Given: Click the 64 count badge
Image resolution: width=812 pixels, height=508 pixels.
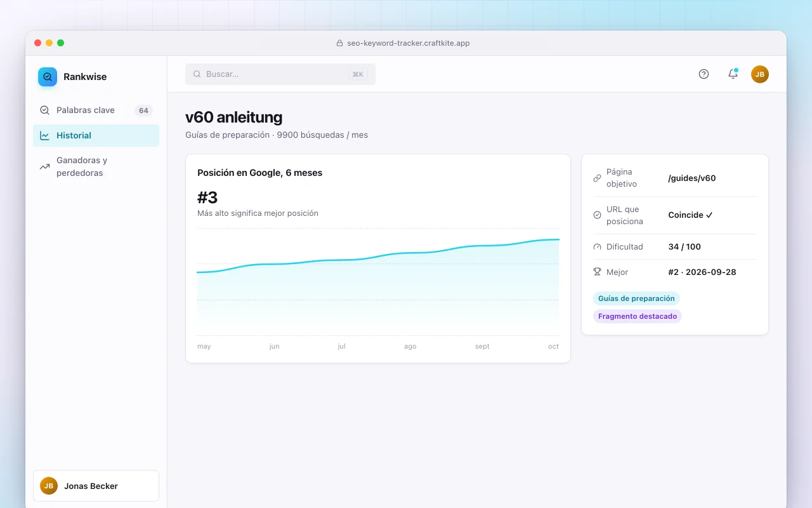Looking at the screenshot, I should tap(143, 110).
